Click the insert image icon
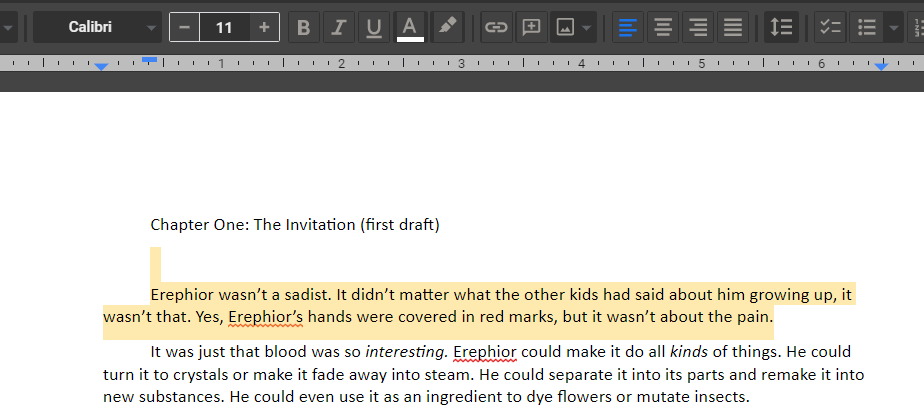924x420 pixels. 565,27
